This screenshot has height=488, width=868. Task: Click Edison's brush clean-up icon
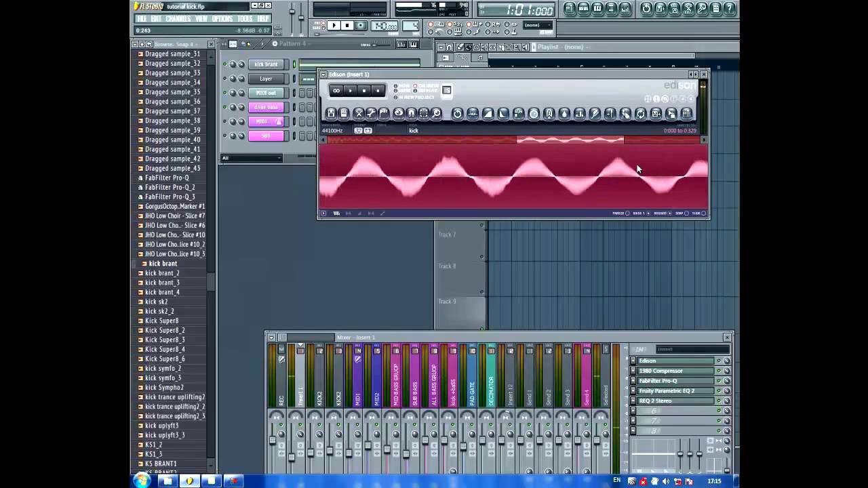coord(595,114)
